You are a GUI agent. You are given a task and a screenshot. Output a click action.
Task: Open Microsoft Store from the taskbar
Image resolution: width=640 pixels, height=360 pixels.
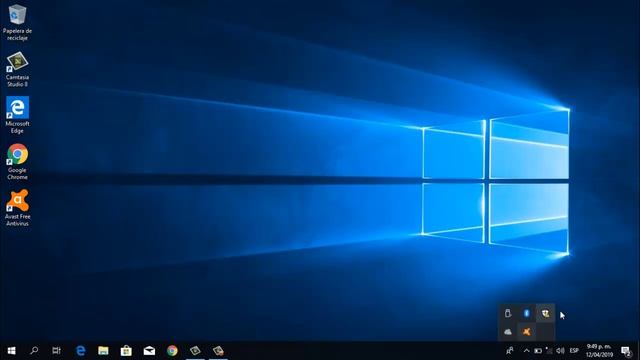[x=126, y=351]
